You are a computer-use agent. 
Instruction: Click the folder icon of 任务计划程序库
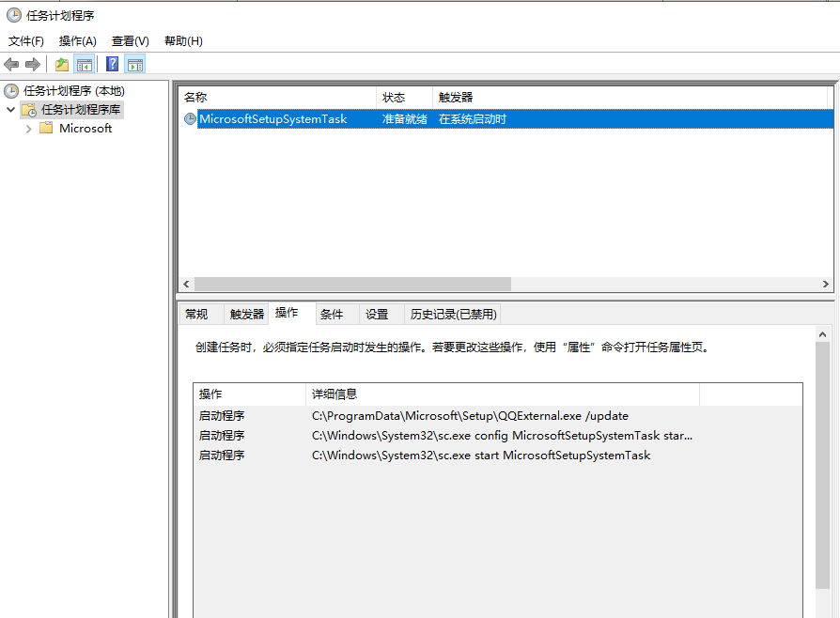tap(29, 110)
